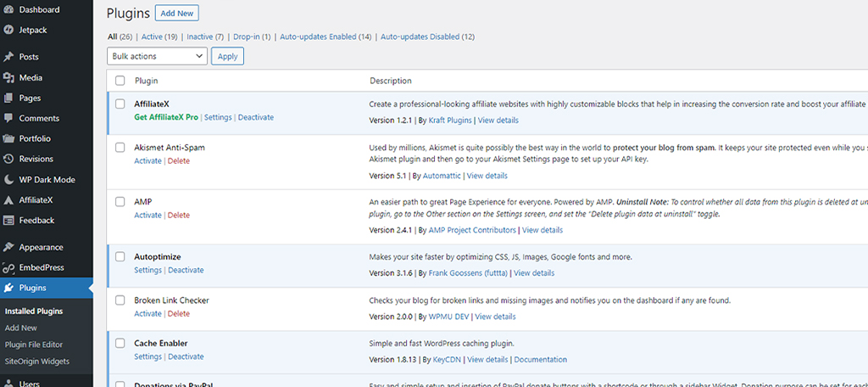Deactivate the Cache Enabler plugin
This screenshot has width=868, height=387.
coord(186,356)
